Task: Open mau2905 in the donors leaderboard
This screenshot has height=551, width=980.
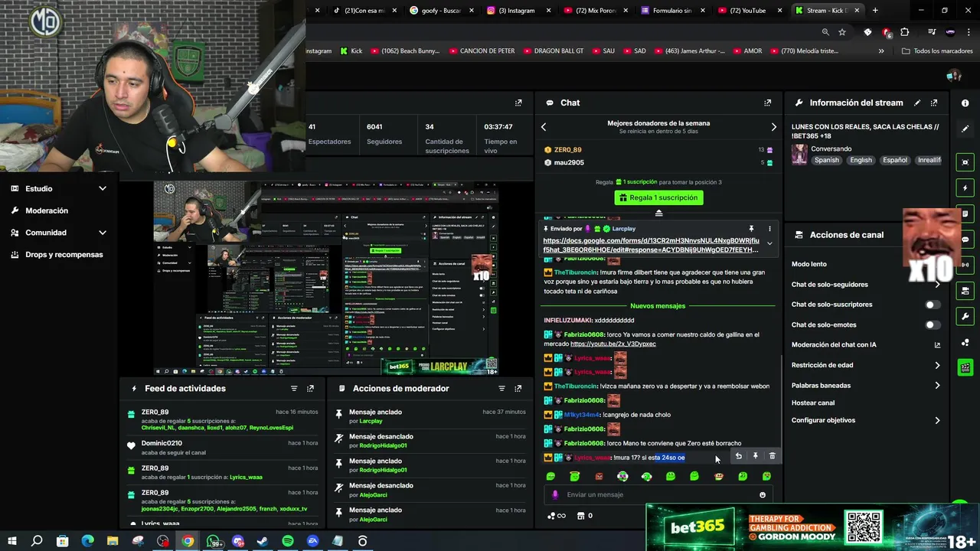Action: (x=569, y=163)
